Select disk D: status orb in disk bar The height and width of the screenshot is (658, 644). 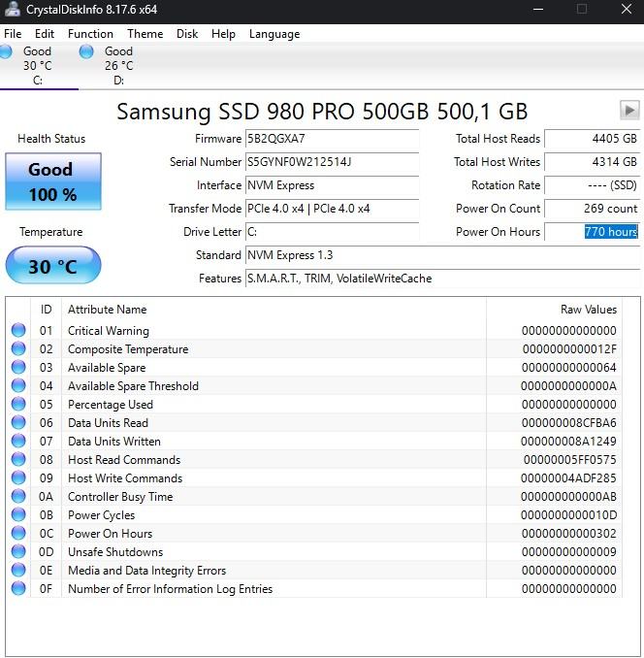coord(86,51)
